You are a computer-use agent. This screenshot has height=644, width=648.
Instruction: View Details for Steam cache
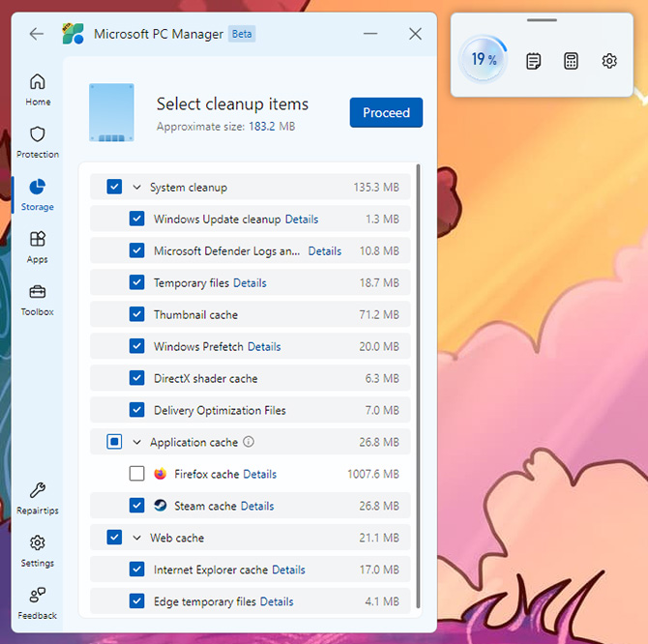coord(257,506)
